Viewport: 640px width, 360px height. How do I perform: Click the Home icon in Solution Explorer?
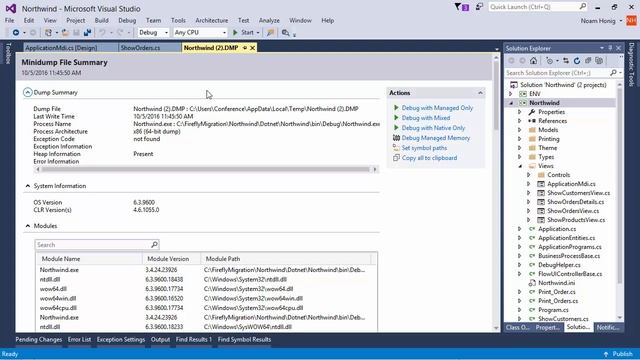(533, 61)
